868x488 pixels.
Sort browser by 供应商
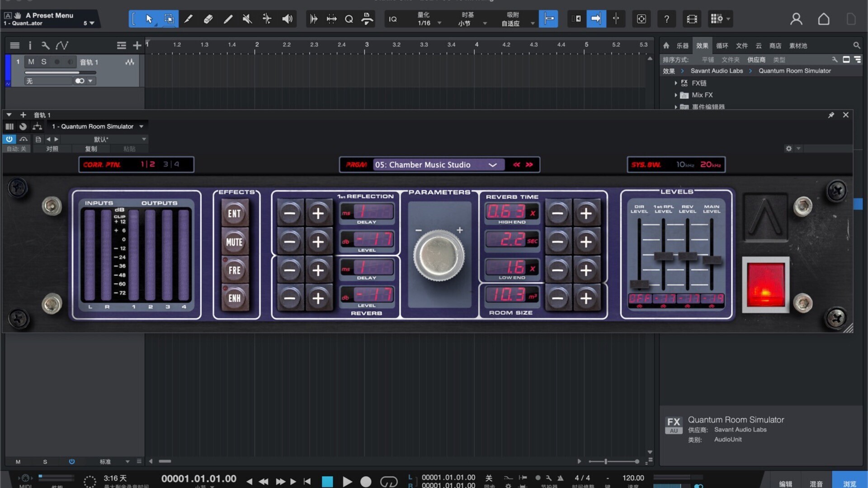[x=756, y=60]
